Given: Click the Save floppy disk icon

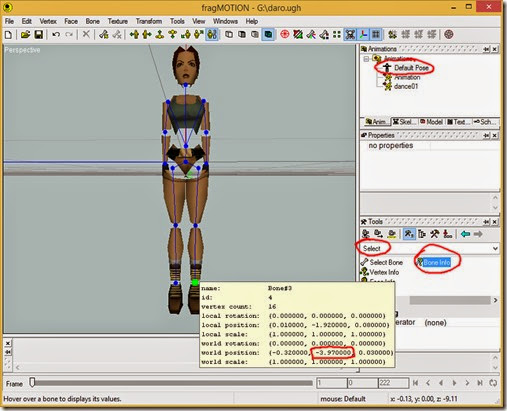Looking at the screenshot, I should 39,35.
